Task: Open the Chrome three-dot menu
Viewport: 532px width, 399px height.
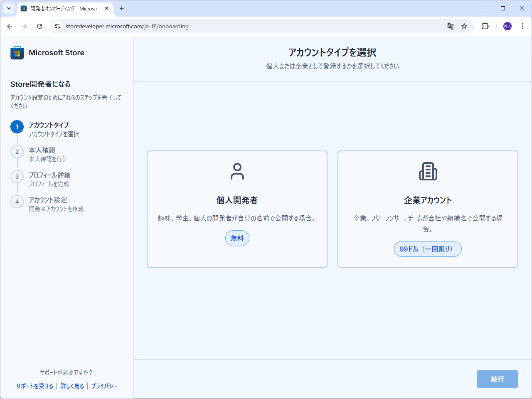Action: [522, 26]
